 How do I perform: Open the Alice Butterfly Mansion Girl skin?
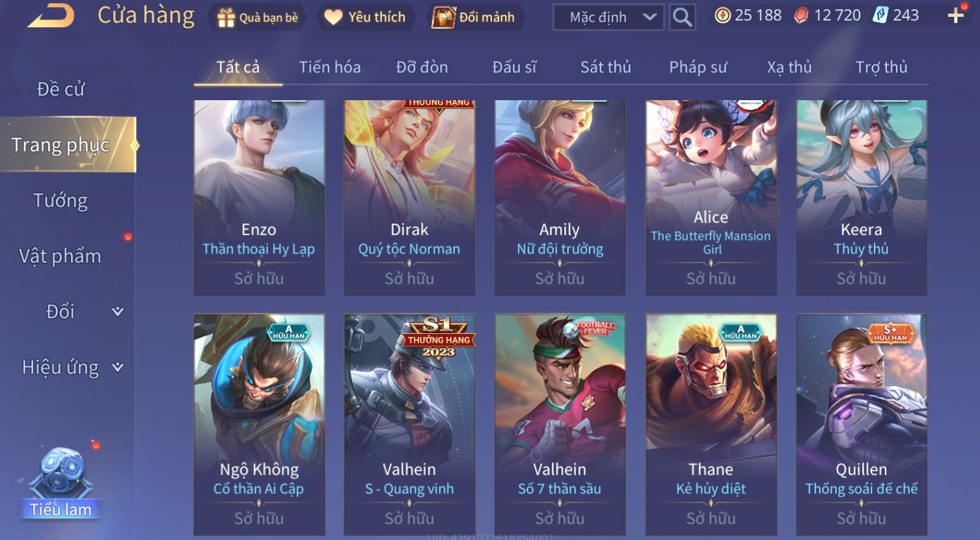pyautogui.click(x=711, y=198)
